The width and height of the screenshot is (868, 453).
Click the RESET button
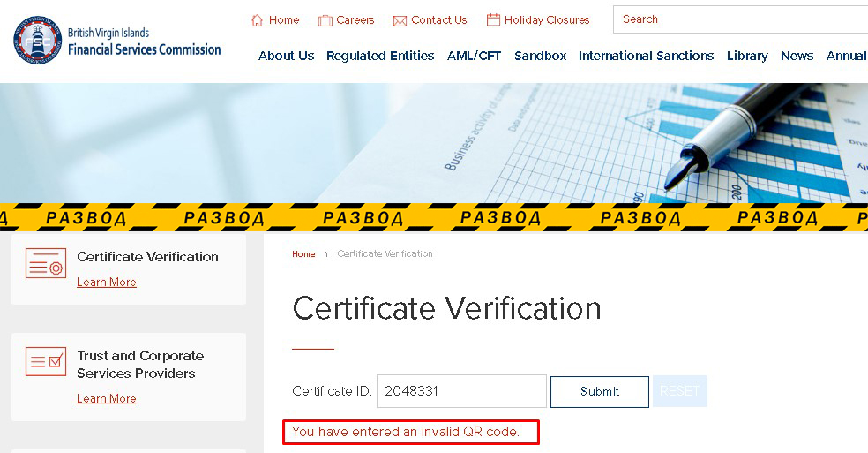(x=680, y=391)
